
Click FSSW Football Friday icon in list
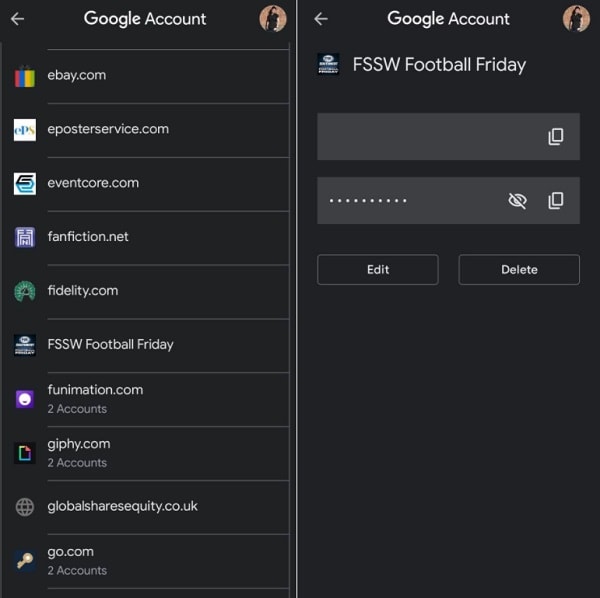click(25, 345)
